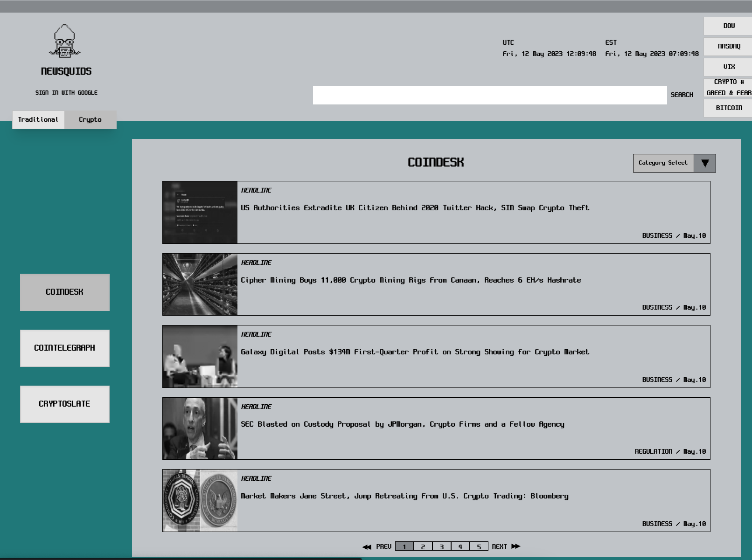Click inside the search input field

[x=490, y=95]
